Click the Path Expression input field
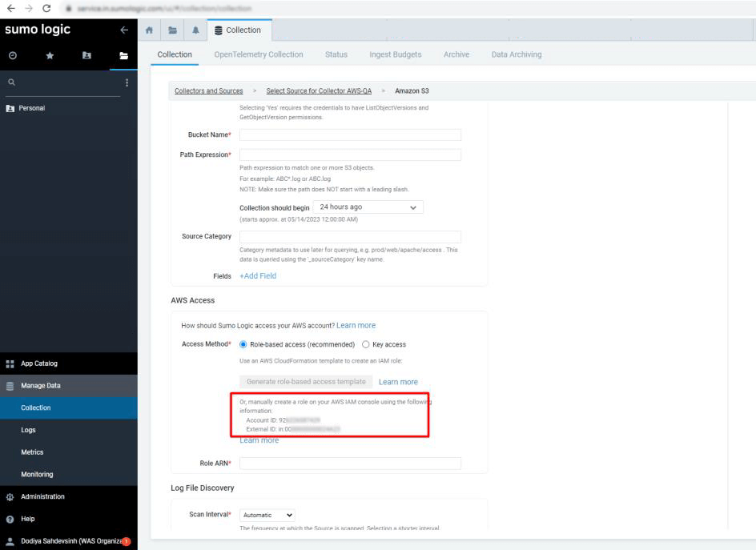Screen dimensions: 756x550 [x=350, y=155]
